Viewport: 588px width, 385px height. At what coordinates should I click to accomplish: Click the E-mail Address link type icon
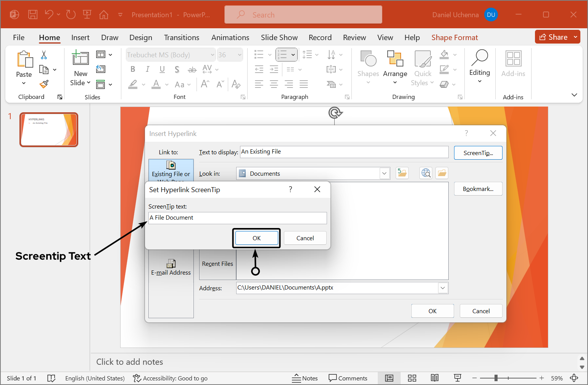[171, 267]
